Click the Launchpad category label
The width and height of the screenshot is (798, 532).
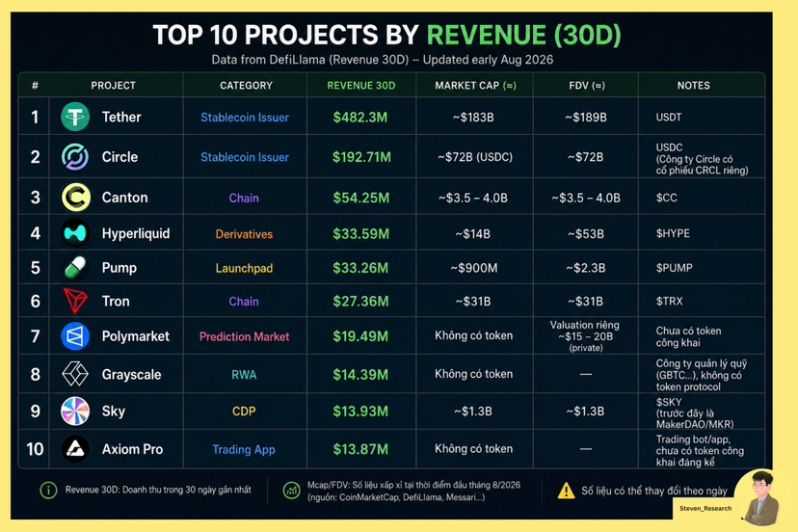(x=244, y=268)
